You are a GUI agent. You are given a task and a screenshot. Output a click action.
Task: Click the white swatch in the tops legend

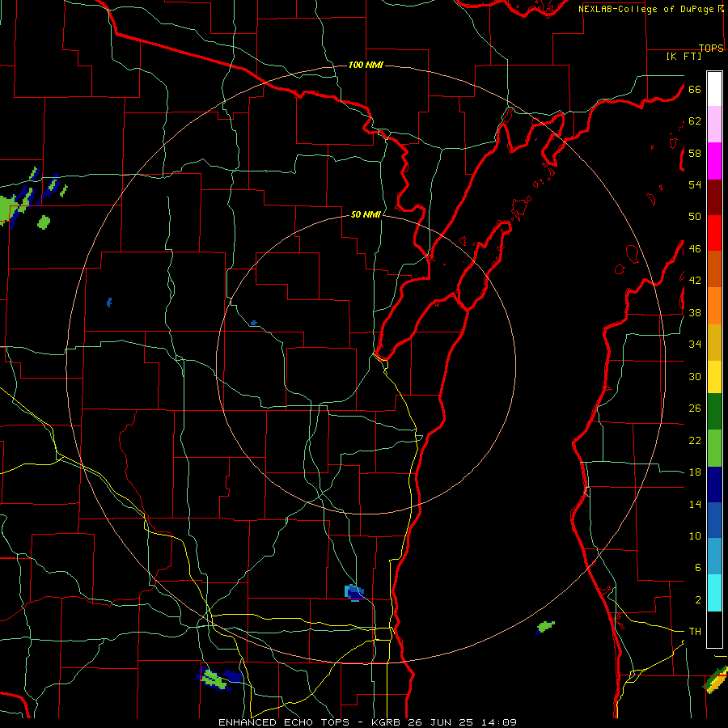(x=714, y=89)
